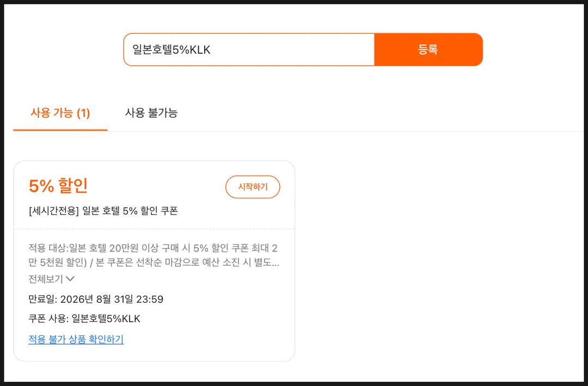Image resolution: width=588 pixels, height=386 pixels.
Task: Click the 만료일 2026년 8월 31일 expiry line
Action: click(96, 299)
